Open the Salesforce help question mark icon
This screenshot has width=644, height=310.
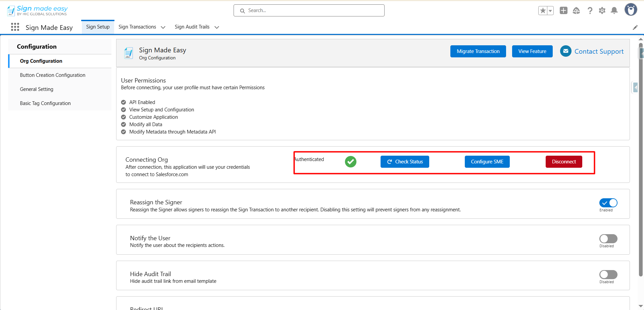[x=590, y=11]
